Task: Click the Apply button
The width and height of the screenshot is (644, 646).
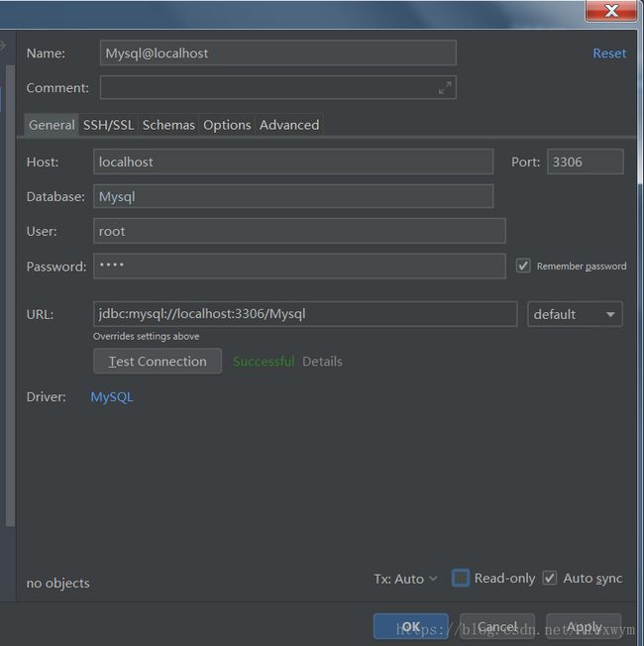Action: pos(584,626)
